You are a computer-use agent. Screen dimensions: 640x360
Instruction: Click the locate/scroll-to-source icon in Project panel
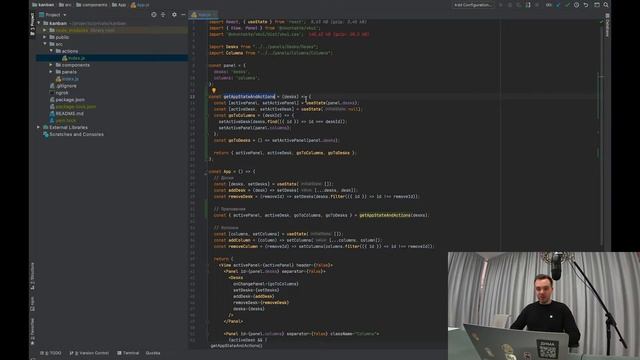pyautogui.click(x=154, y=15)
